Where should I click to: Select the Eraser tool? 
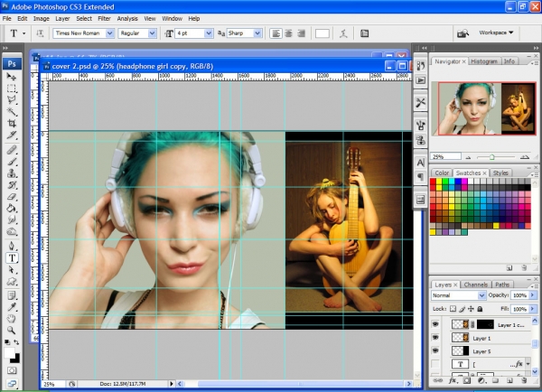pos(12,197)
